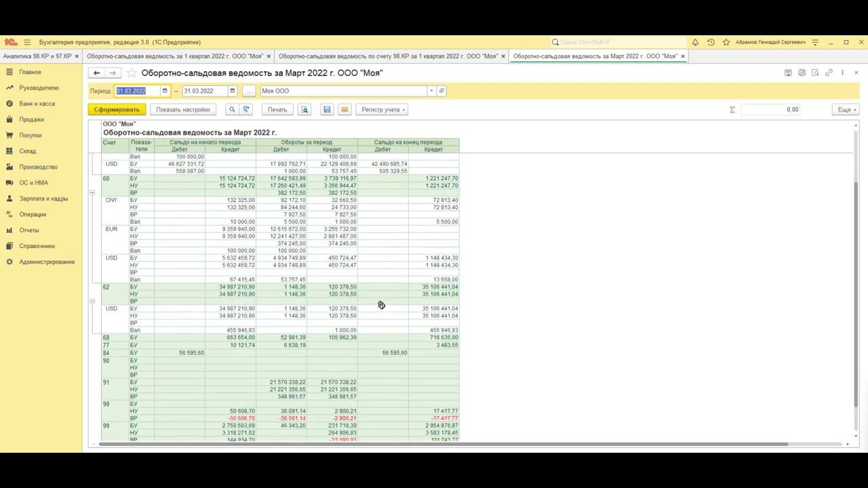Open the print preview icon

pos(304,109)
